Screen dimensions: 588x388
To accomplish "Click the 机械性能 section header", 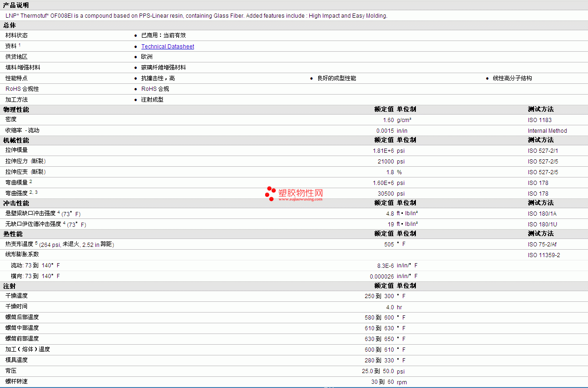I will (16, 140).
